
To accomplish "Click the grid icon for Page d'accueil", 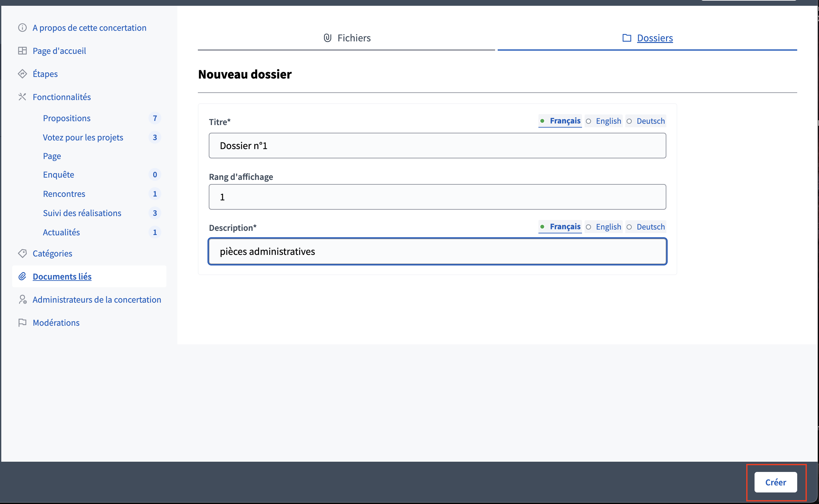I will [22, 51].
